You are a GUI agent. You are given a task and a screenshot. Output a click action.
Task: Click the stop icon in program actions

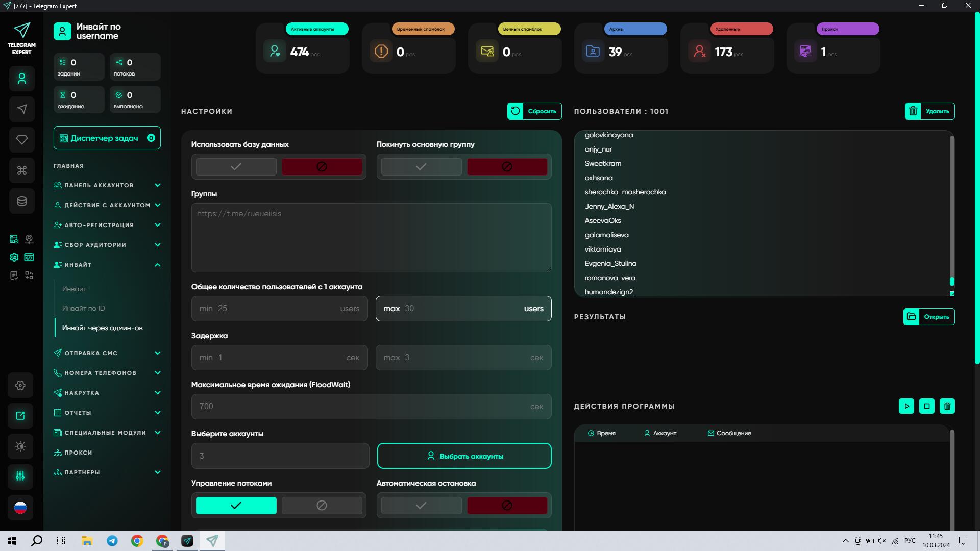pyautogui.click(x=927, y=406)
